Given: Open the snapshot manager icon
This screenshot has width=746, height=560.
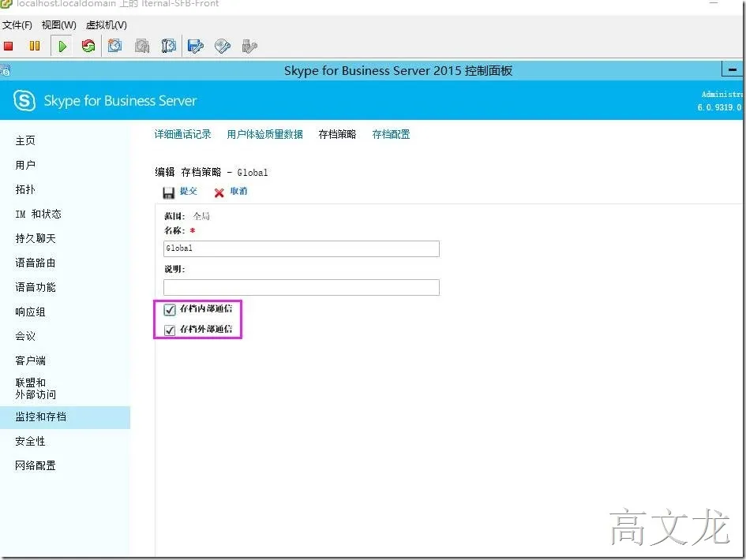Looking at the screenshot, I should coord(168,46).
